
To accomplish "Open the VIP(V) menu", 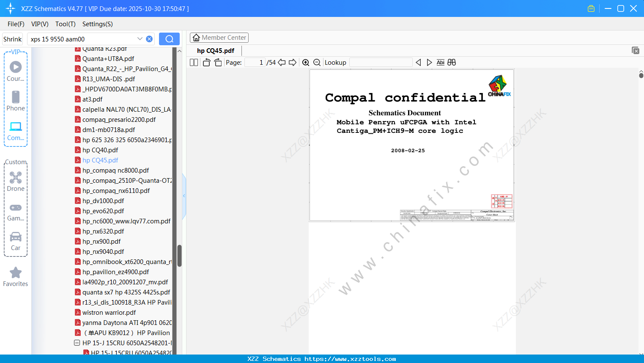I will pyautogui.click(x=40, y=24).
